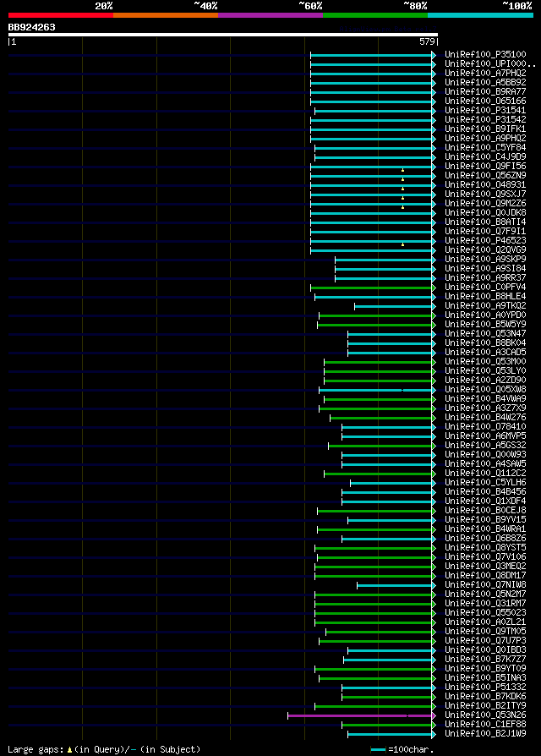
Task: Click the UniRef100_A5GS32 label
Action: click(485, 446)
